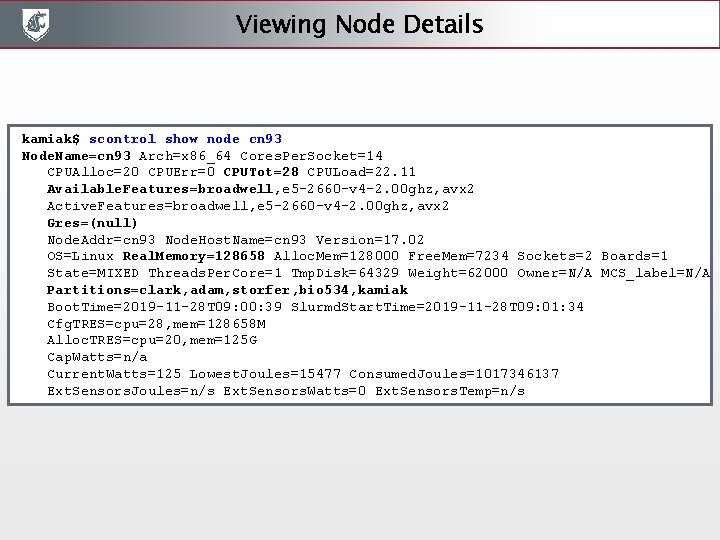
Task: Click the text 'NodeName=cn93'
Action: tap(76, 156)
